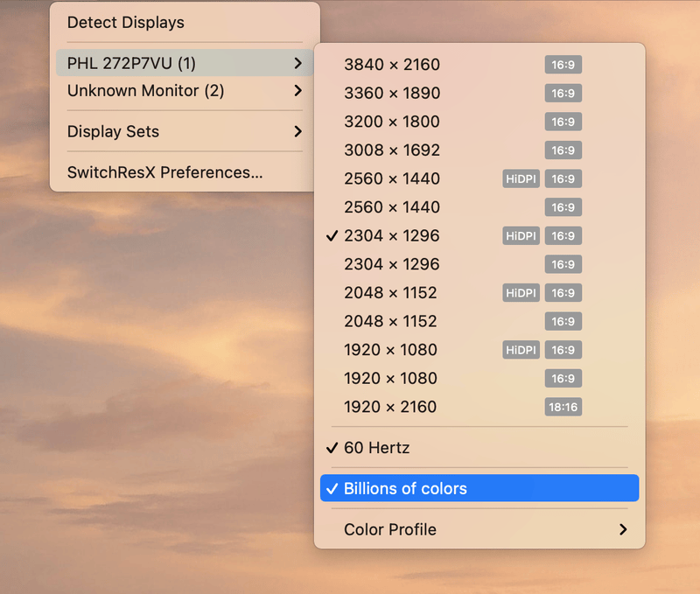Click Detect Displays
This screenshot has height=594, width=700.
pyautogui.click(x=126, y=23)
